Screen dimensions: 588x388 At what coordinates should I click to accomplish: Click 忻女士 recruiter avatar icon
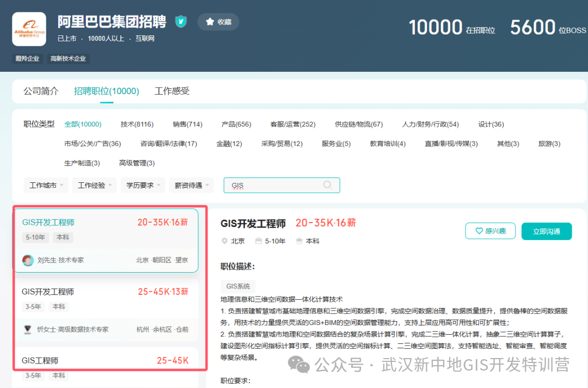tap(28, 330)
